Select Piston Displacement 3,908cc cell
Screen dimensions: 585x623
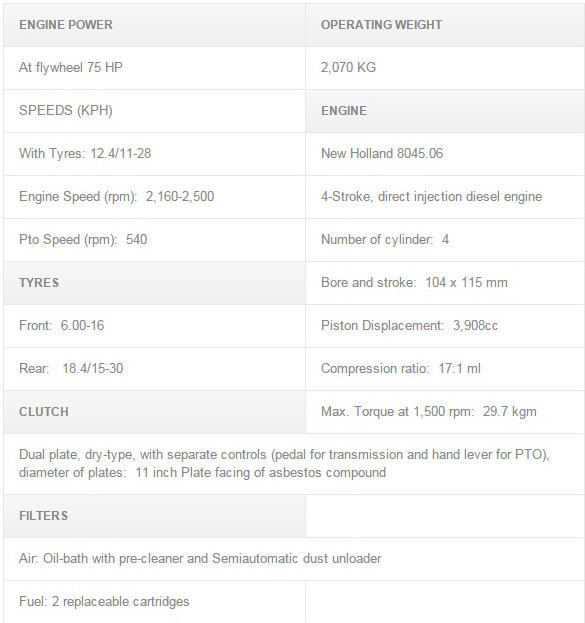[x=445, y=326]
